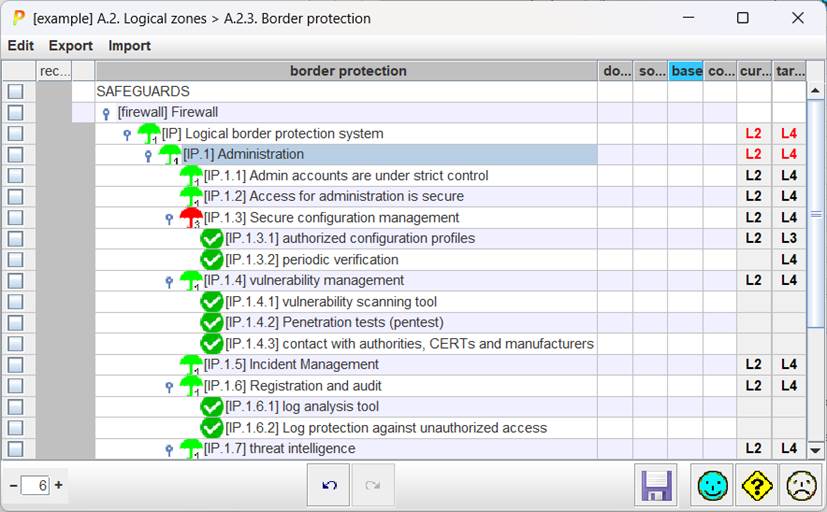Click the L3 target cell of [IP.1.3.1]
This screenshot has width=827, height=512.
(789, 238)
